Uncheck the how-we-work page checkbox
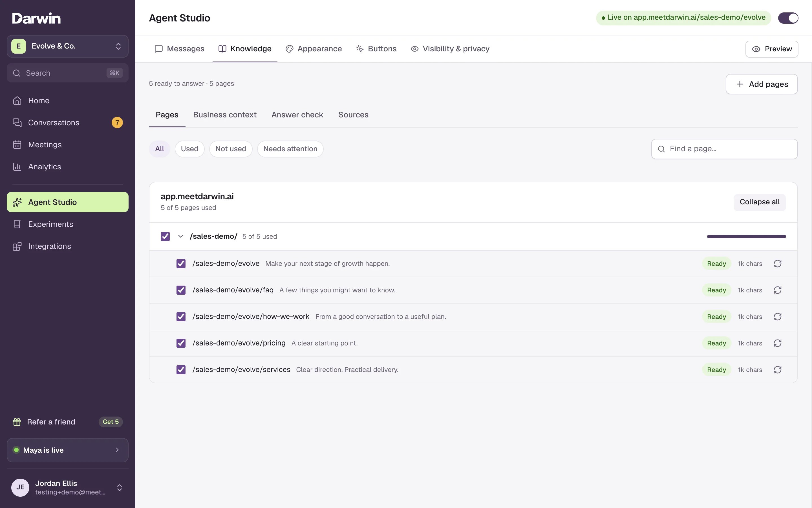 pyautogui.click(x=181, y=316)
